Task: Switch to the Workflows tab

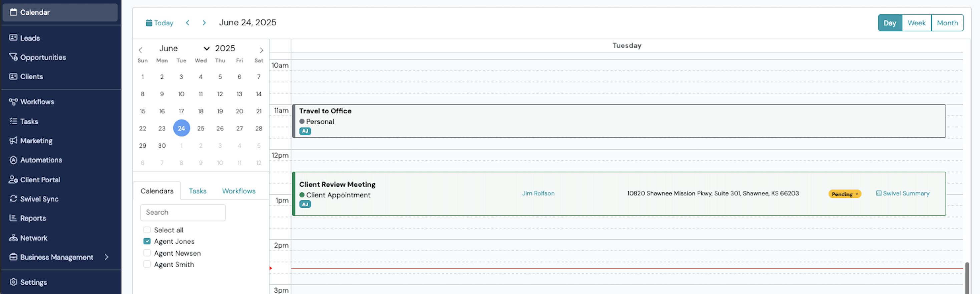Action: [238, 191]
